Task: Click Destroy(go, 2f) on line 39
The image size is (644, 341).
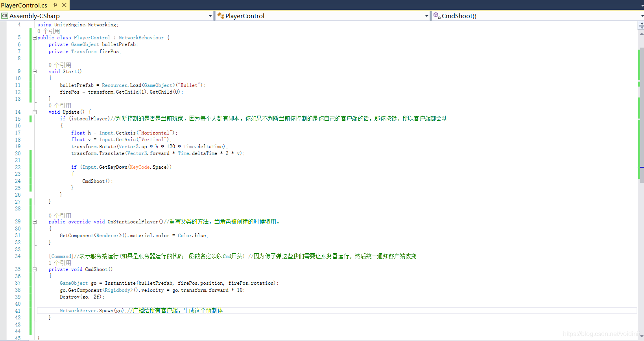Action: point(81,297)
